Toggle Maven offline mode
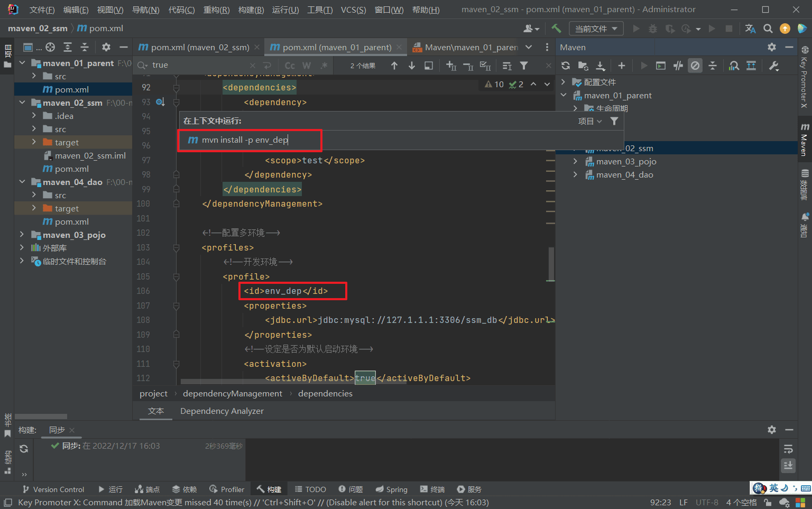 pyautogui.click(x=678, y=66)
